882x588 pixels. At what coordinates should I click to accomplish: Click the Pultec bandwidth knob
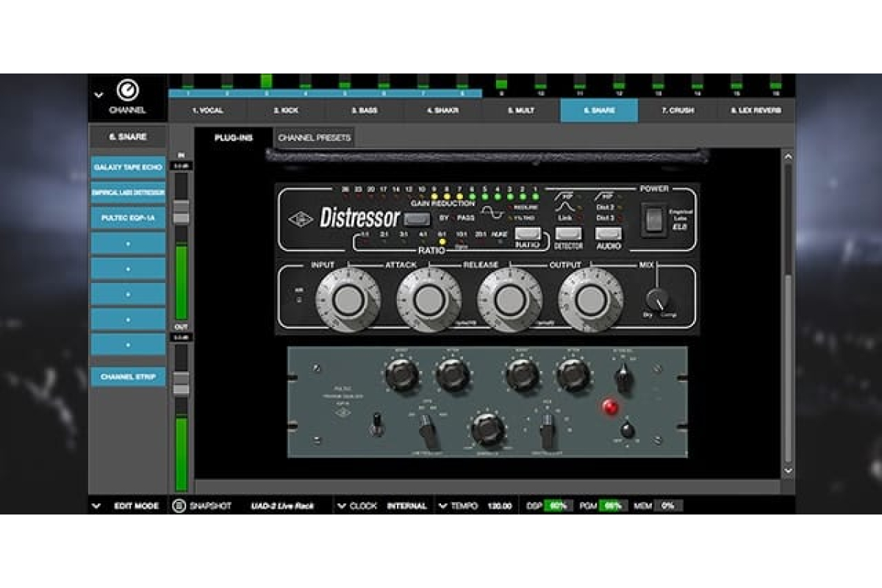click(x=489, y=429)
